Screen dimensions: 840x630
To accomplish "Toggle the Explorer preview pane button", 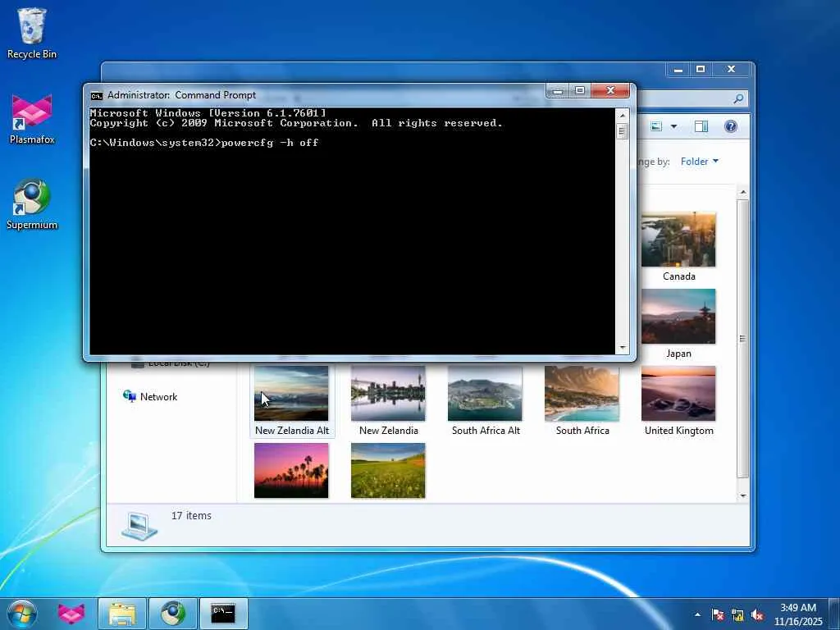I will [x=701, y=126].
